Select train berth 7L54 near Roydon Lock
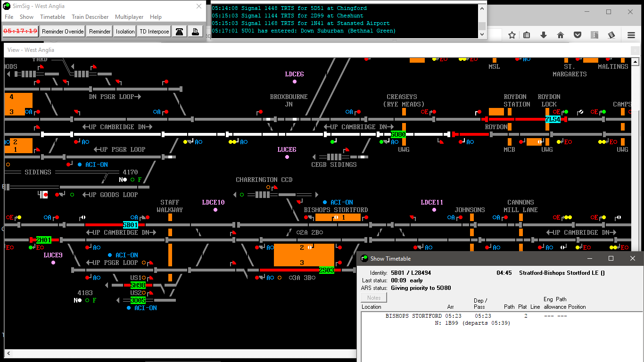Viewport: 644px width, 362px height. click(x=553, y=119)
